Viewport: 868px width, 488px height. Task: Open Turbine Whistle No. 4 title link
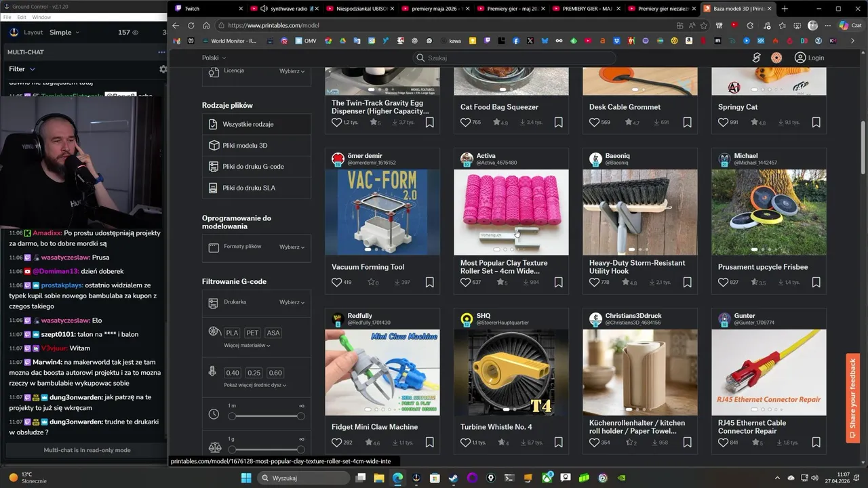[496, 427]
